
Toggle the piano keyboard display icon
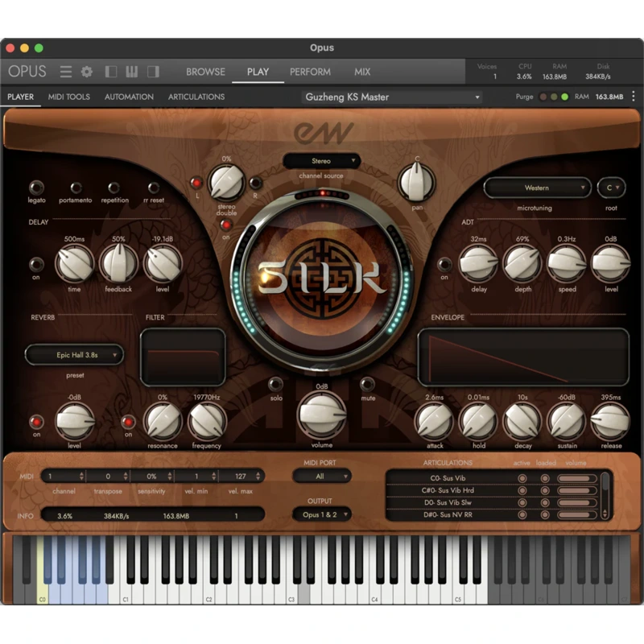tap(132, 72)
